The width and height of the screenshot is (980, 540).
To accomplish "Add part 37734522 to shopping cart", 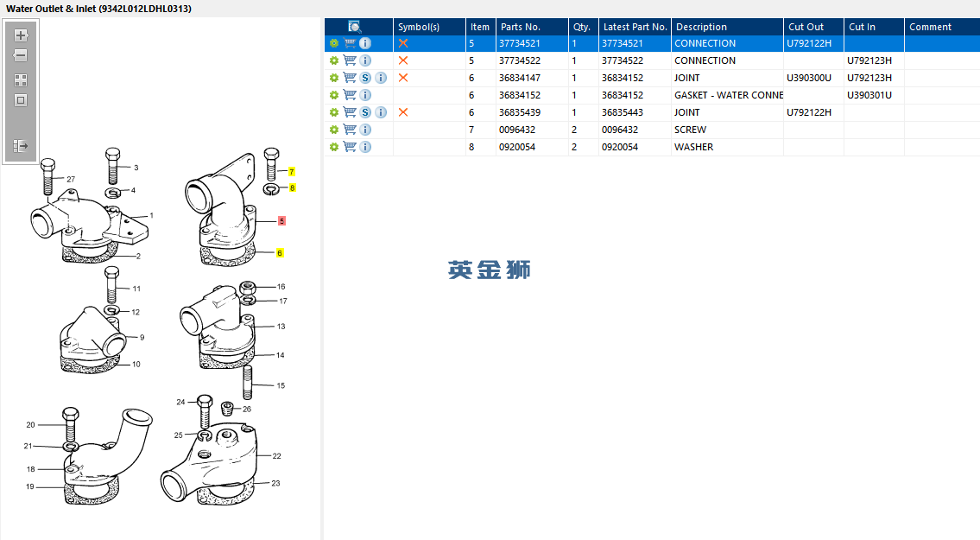I will click(x=350, y=60).
